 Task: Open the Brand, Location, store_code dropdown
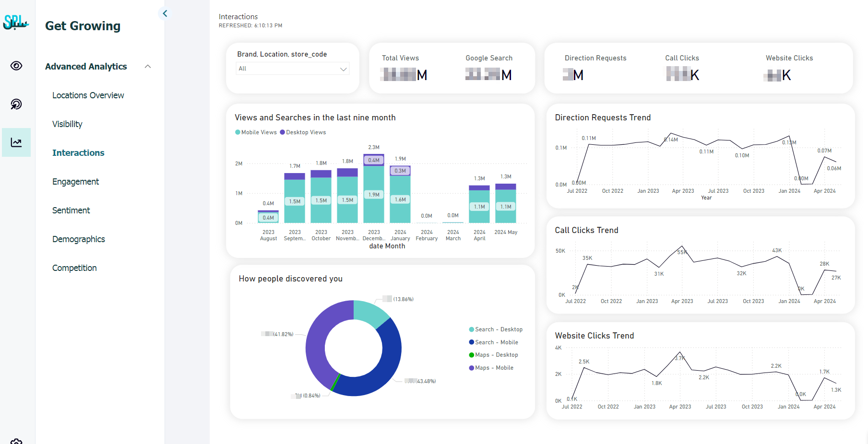point(293,69)
